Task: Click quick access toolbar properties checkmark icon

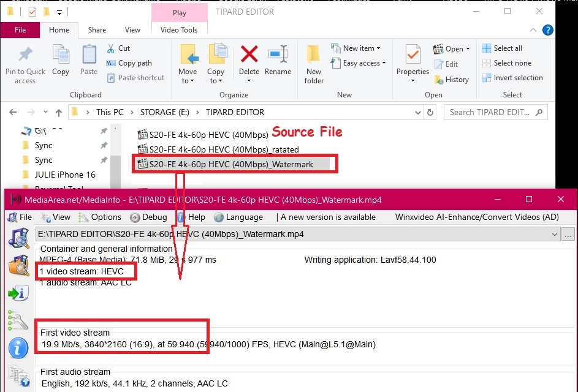Action: [32, 12]
